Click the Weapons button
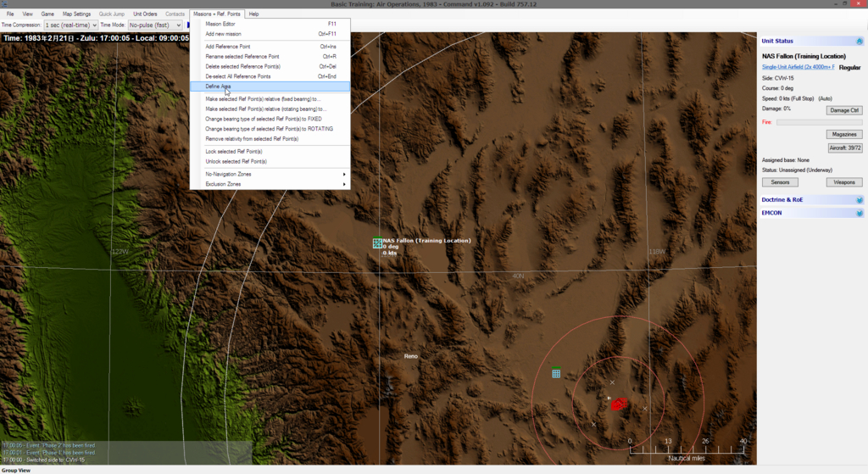Screen dimensions: 868x474 pos(844,182)
